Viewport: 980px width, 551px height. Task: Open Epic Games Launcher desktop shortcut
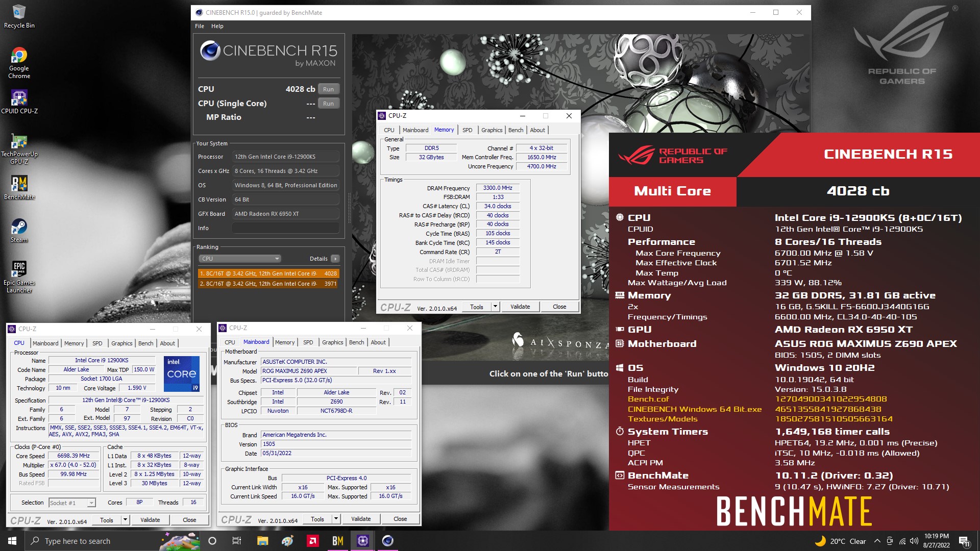19,277
